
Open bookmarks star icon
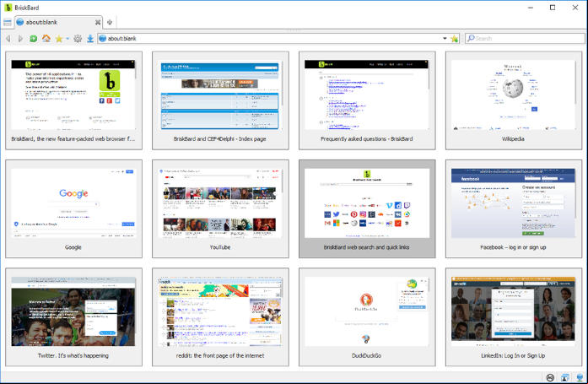[x=59, y=39]
